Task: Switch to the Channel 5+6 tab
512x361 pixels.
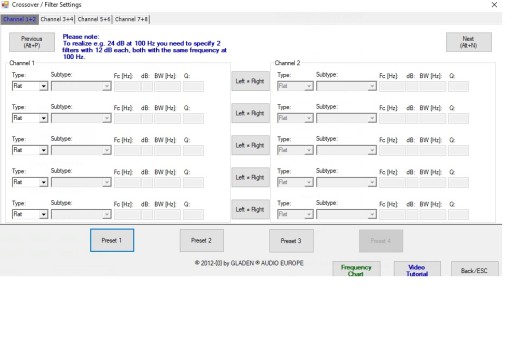Action: point(94,19)
